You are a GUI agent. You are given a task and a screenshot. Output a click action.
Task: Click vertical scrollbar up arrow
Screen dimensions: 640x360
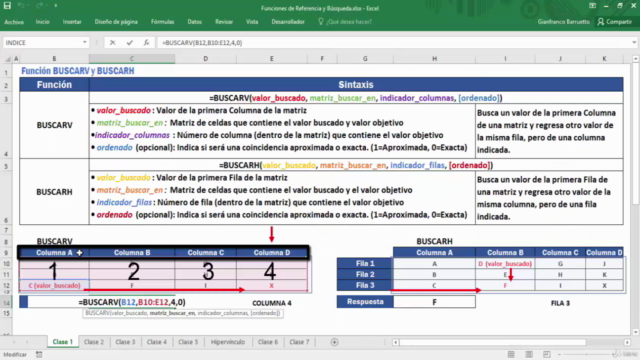(x=636, y=59)
